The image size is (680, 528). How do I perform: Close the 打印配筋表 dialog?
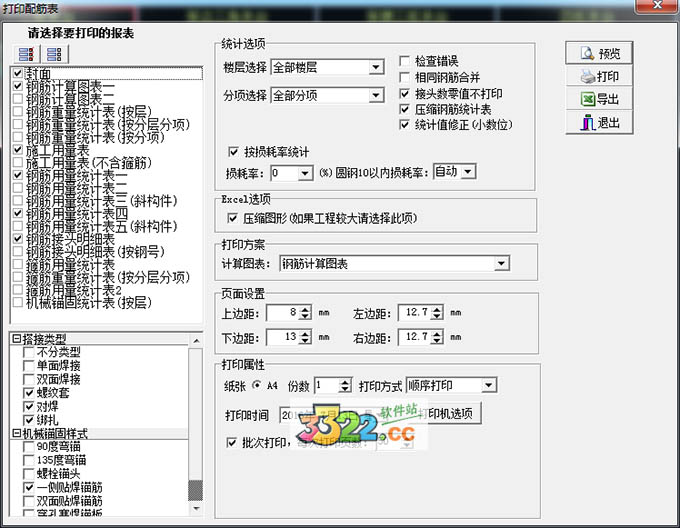pyautogui.click(x=657, y=5)
